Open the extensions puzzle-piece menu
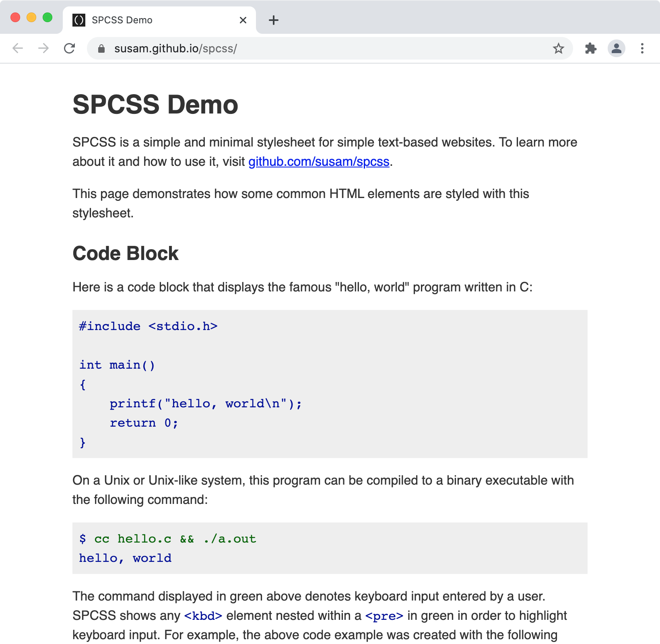660x644 pixels. 591,48
